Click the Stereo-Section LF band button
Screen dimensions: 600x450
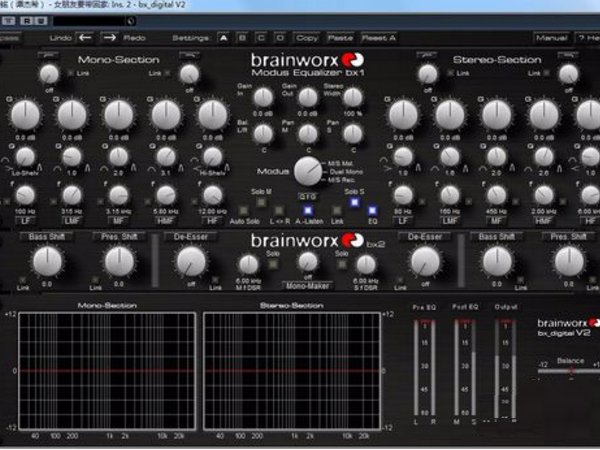pyautogui.click(x=403, y=220)
